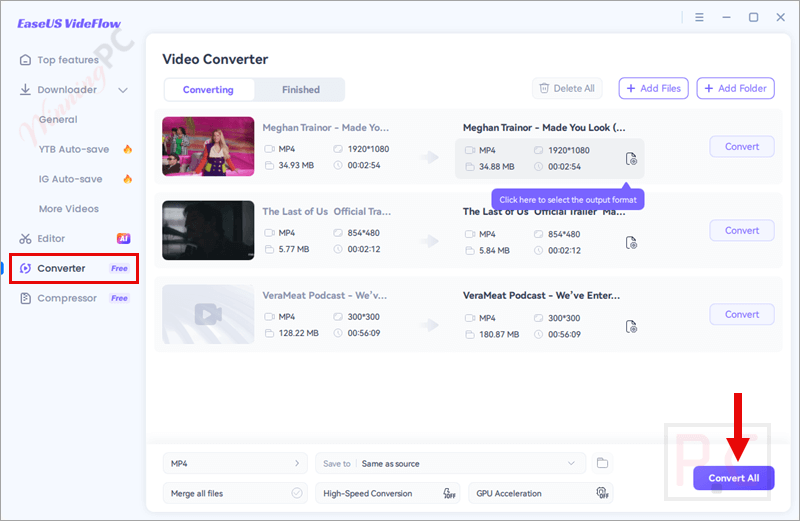
Task: Switch to the Finished tab
Action: point(301,90)
